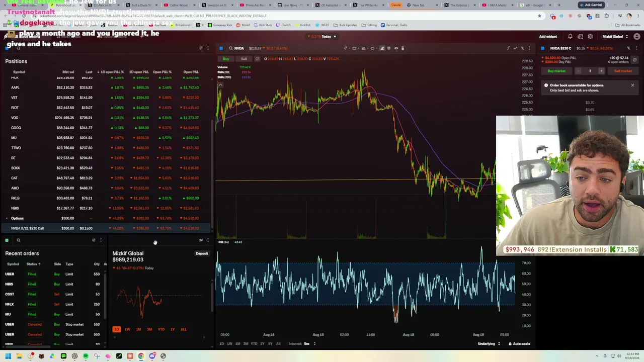This screenshot has width=644, height=362.
Task: Sort Recent orders by Status column
Action: coord(33,264)
